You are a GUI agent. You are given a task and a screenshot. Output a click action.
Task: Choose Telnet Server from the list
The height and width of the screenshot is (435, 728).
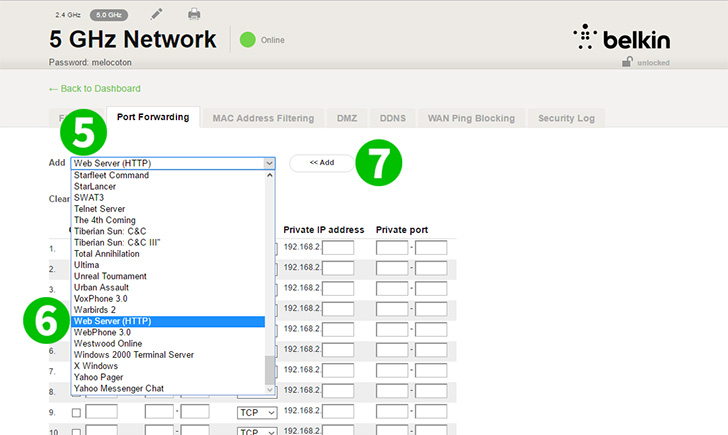[x=168, y=209]
